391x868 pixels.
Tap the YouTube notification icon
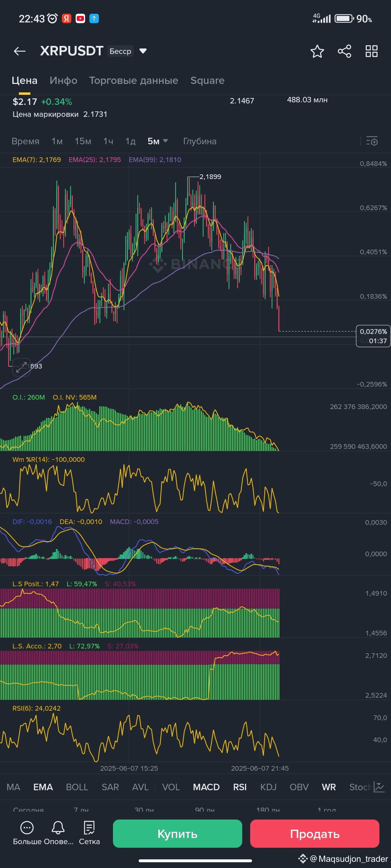coord(80,18)
